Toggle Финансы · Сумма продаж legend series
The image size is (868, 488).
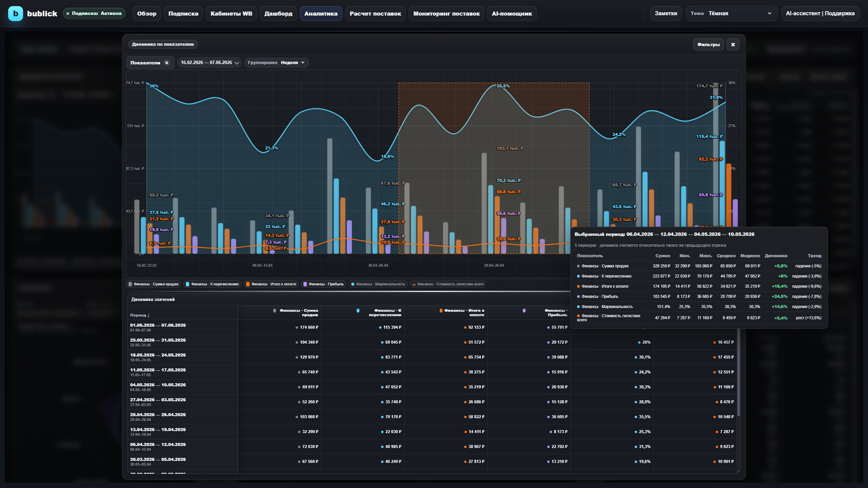coord(154,284)
